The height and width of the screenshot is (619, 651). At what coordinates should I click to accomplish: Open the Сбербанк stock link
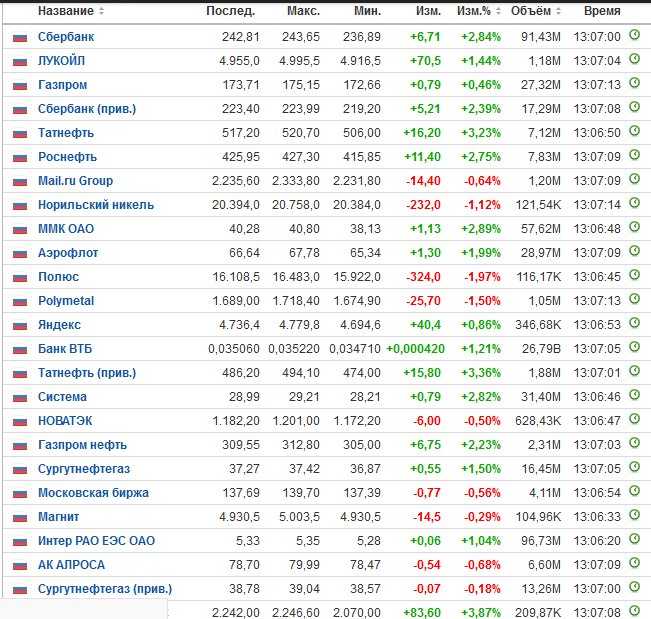66,37
